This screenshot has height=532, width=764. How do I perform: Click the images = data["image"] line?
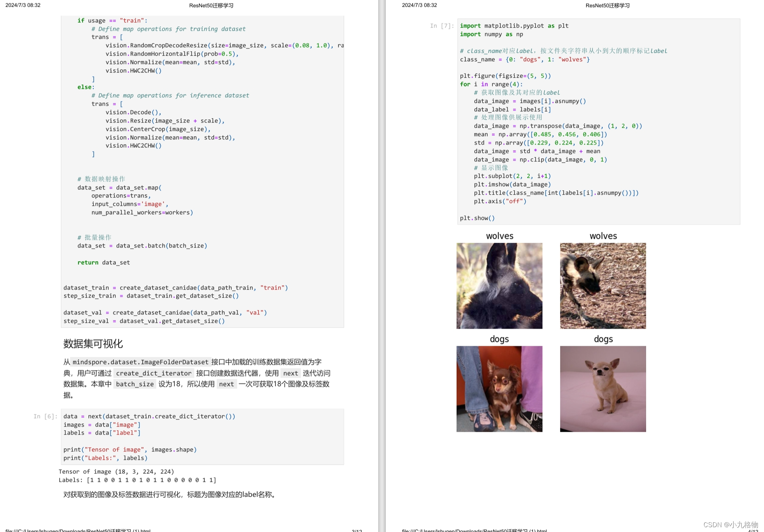[102, 425]
